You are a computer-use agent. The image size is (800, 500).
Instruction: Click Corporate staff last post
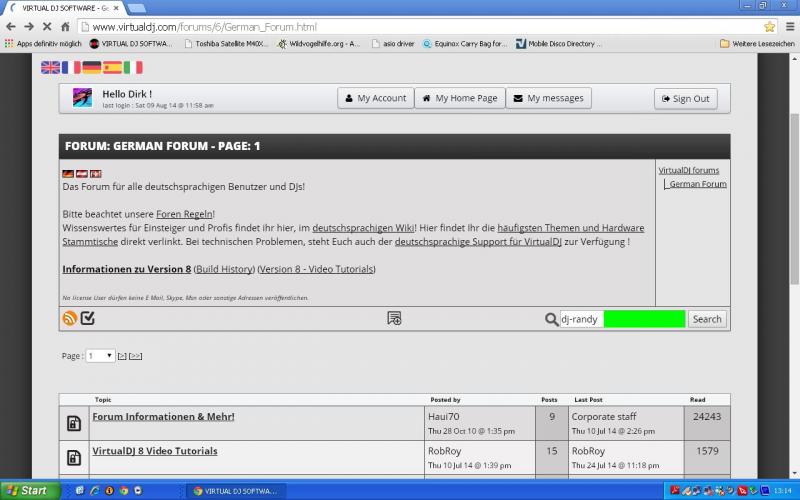coord(604,417)
